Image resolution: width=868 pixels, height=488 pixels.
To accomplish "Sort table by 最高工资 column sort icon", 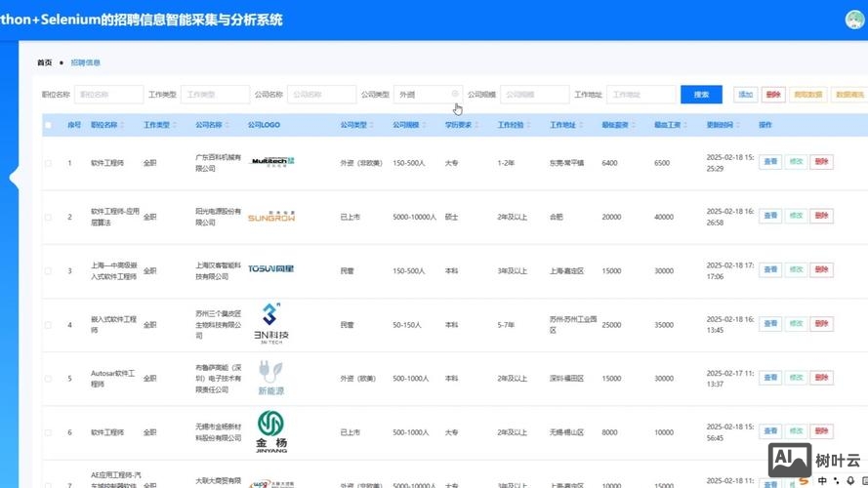I will 685,125.
